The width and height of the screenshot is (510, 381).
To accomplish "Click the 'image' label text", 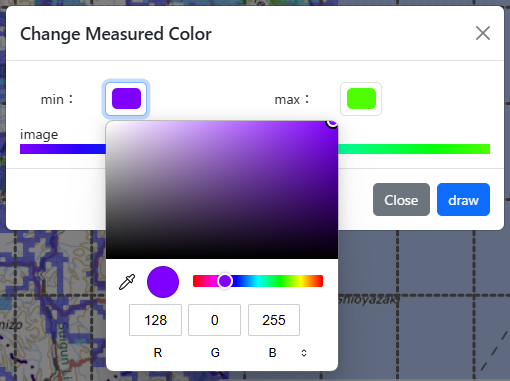I will [x=39, y=135].
